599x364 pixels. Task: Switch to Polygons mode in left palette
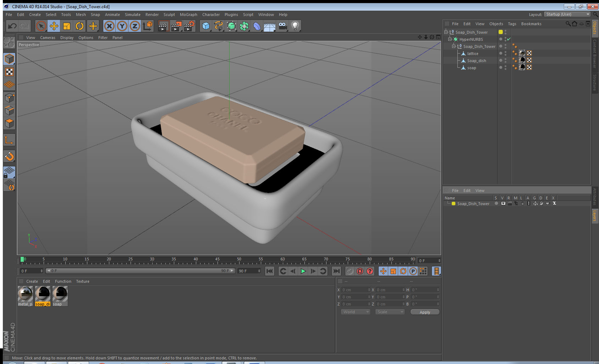point(9,123)
